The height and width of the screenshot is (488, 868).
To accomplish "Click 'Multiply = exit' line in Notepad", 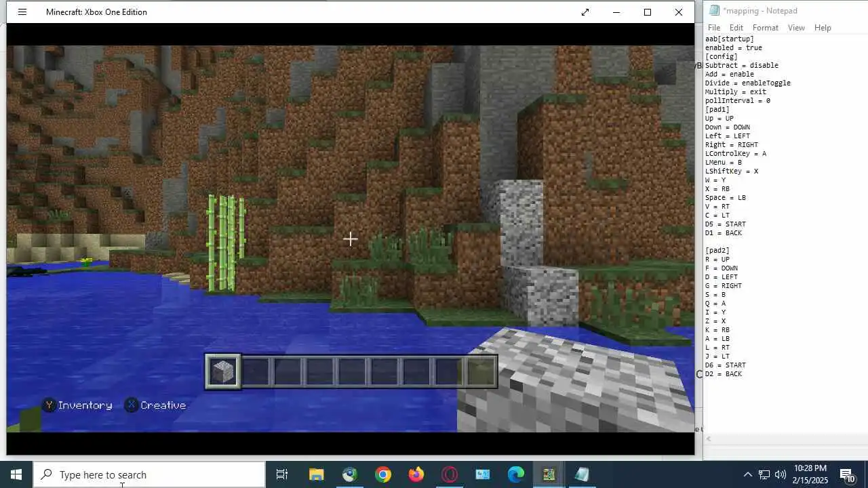I will pos(736,92).
